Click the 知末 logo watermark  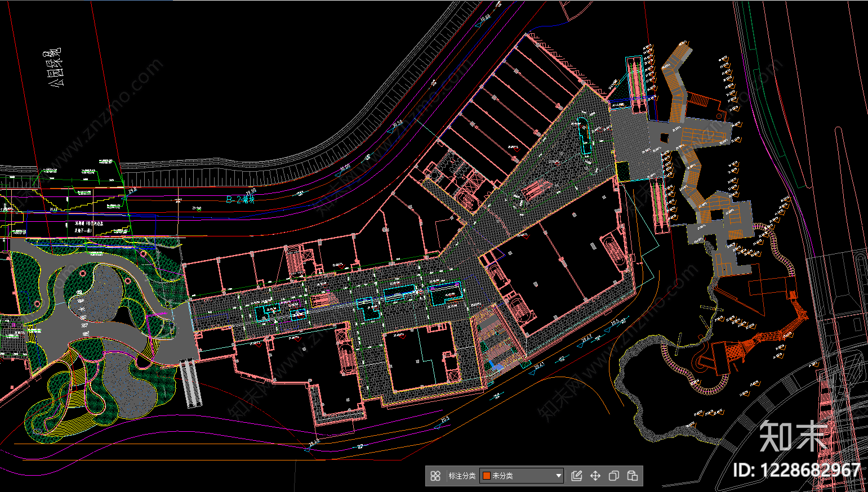(793, 436)
